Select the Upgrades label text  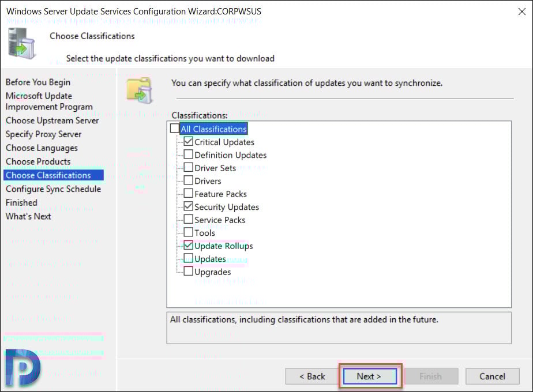[212, 272]
